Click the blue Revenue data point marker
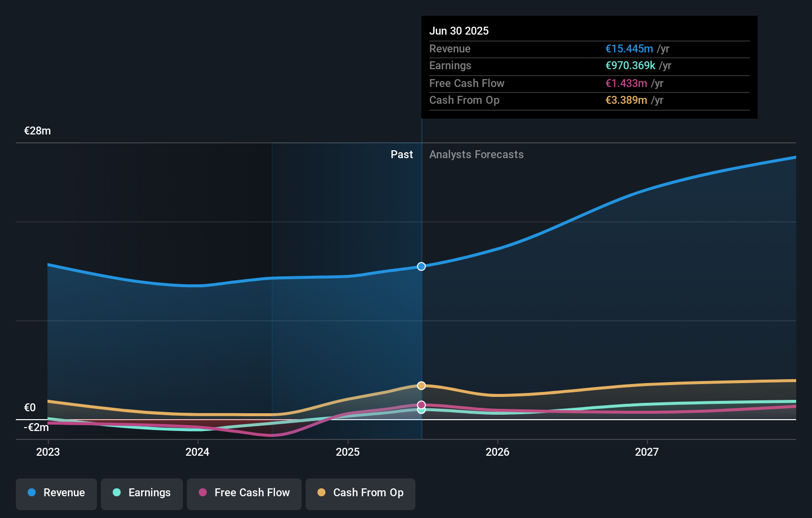 point(421,266)
